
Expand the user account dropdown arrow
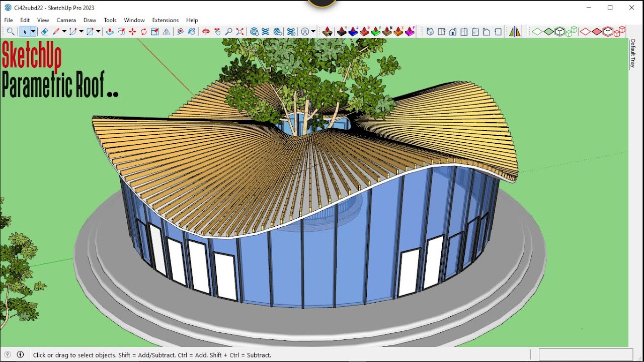pos(313,32)
